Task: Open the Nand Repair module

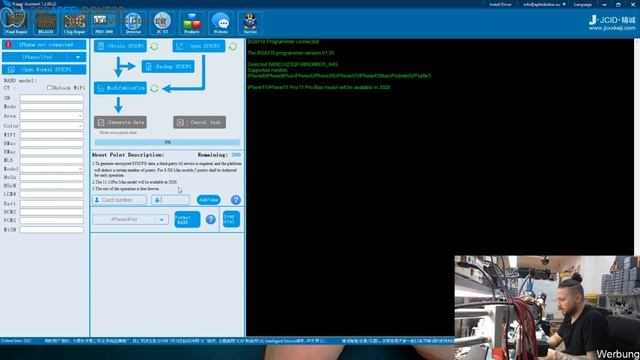Action: 16,22
